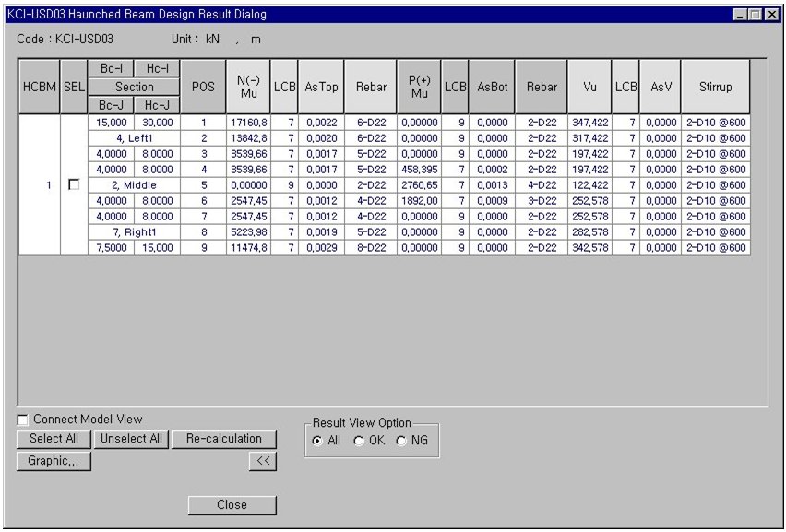
Task: Choose the OK result view option
Action: click(359, 441)
